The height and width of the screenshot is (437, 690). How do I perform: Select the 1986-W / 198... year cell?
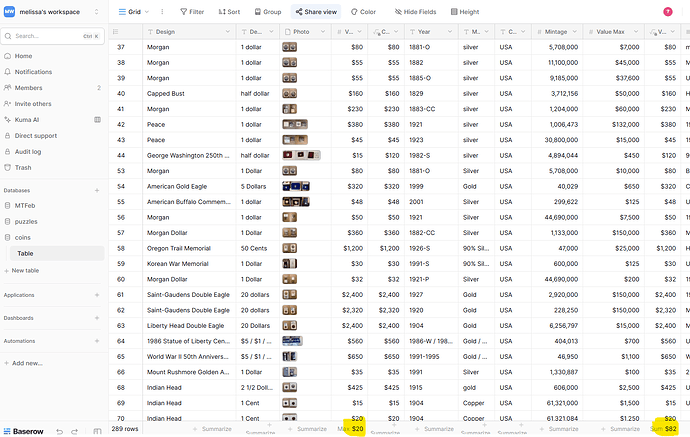[431, 341]
